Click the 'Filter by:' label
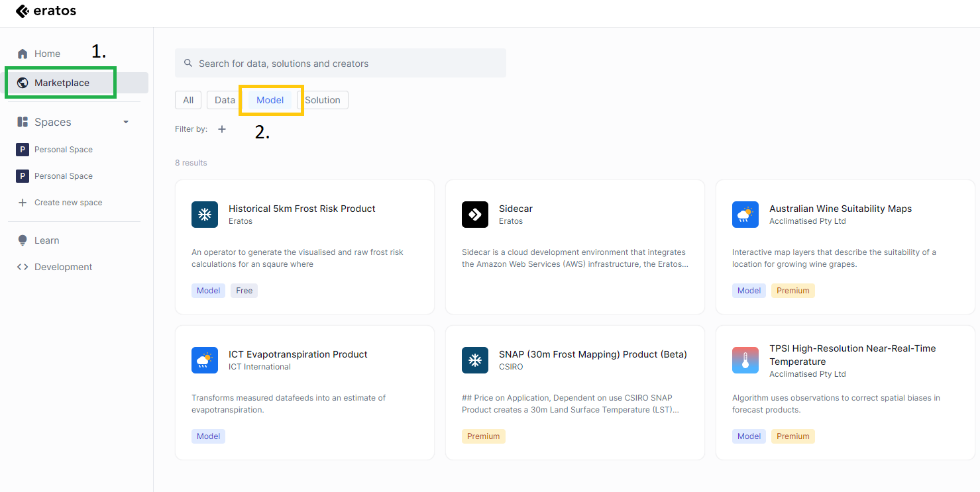 pyautogui.click(x=191, y=129)
